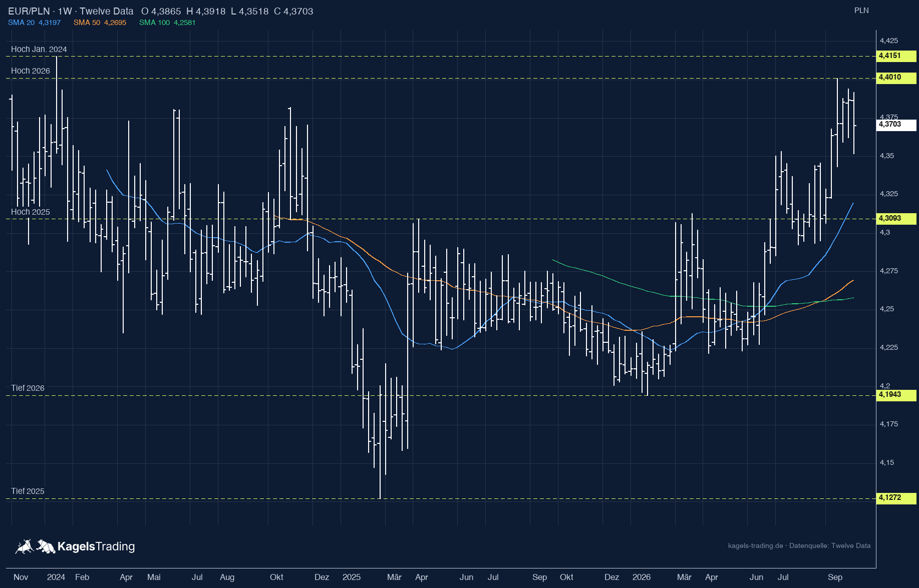Click the 2025 label on time axis
919x588 pixels.
pos(352,577)
